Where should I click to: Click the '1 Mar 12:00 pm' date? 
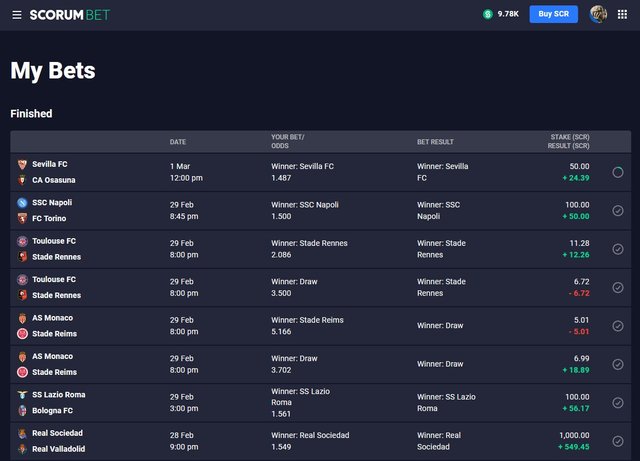point(186,172)
